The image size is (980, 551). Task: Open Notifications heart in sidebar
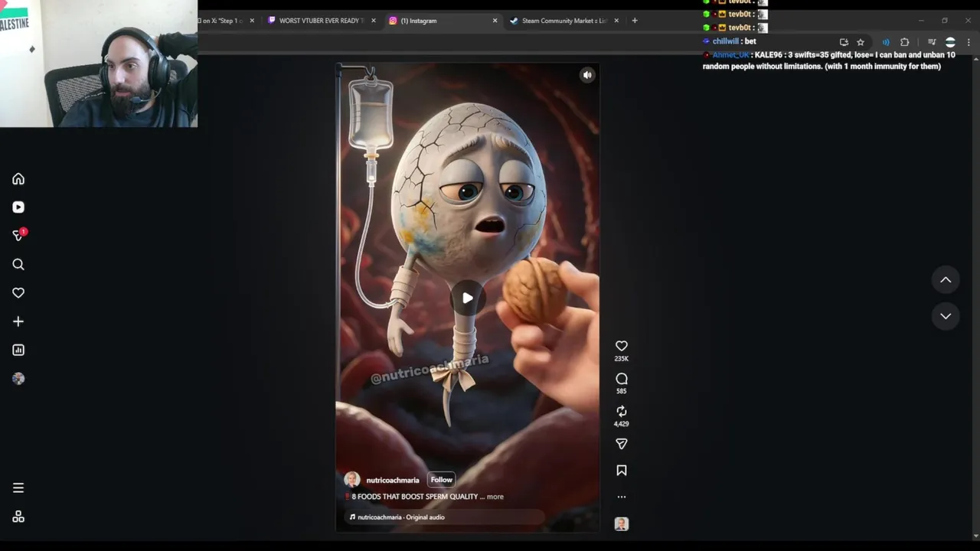18,293
